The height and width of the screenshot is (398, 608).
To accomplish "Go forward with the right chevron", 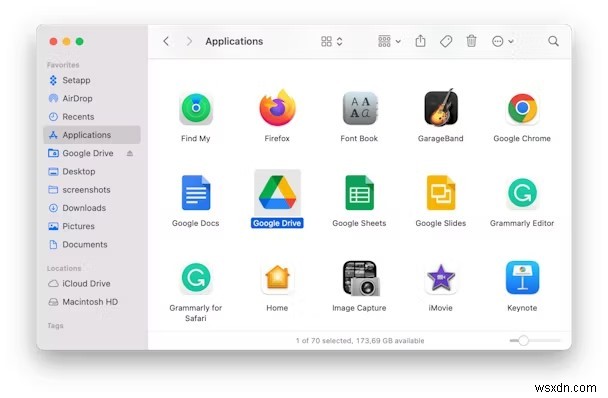I will (x=189, y=41).
